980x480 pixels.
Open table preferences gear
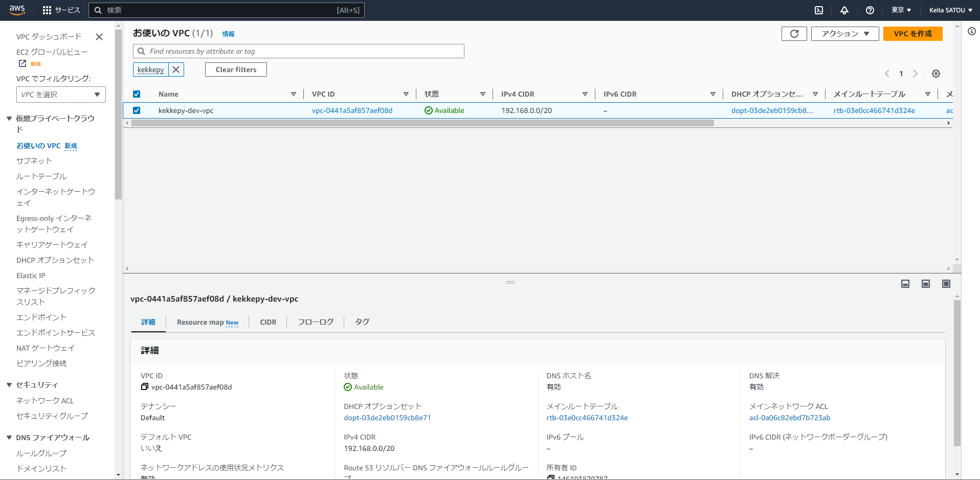(x=936, y=74)
